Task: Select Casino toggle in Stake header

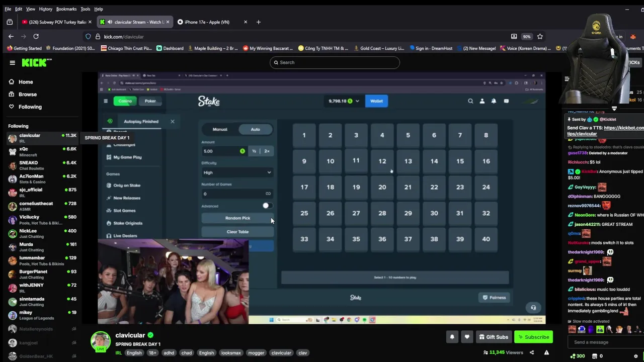Action: 125,101
